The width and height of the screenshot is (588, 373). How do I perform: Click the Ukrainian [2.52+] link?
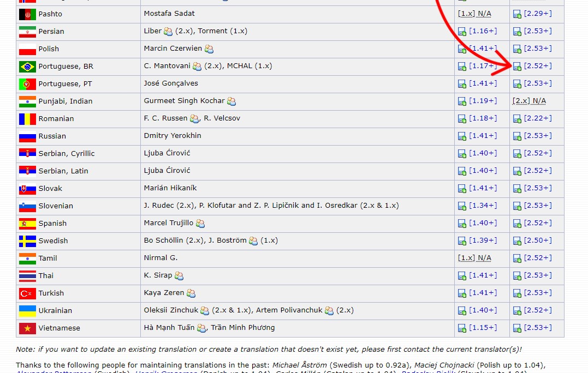(x=537, y=310)
